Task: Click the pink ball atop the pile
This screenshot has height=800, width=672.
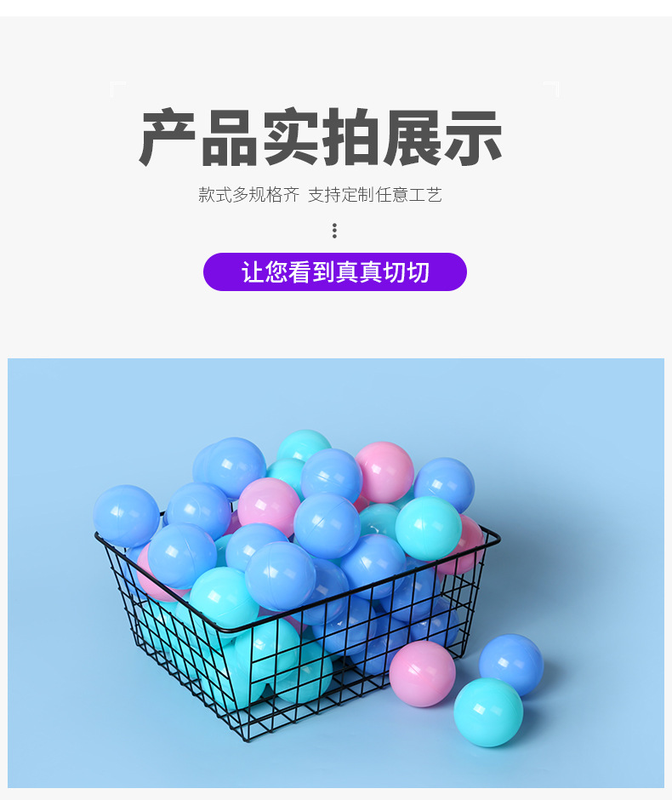Action: (x=385, y=472)
